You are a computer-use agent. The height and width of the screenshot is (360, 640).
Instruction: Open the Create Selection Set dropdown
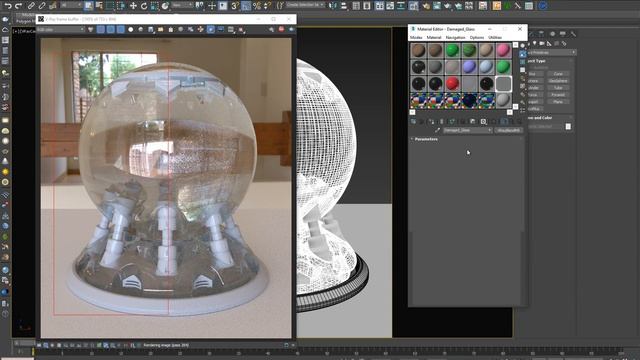pos(305,5)
